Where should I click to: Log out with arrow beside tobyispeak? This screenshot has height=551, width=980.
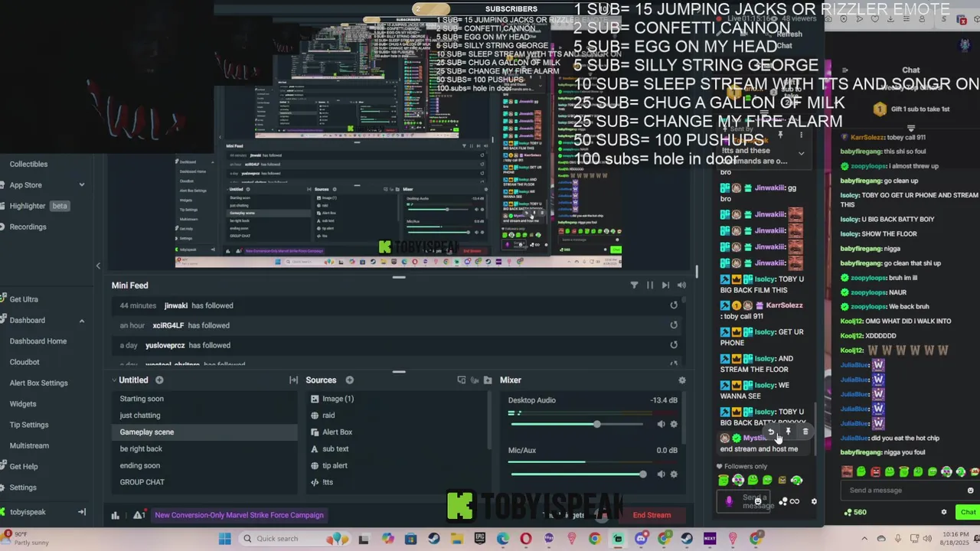(82, 512)
